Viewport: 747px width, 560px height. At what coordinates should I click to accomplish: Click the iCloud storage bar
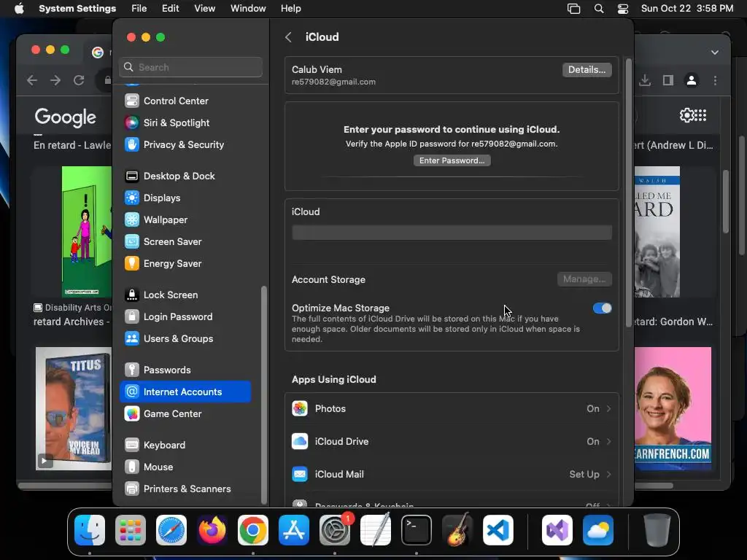tap(452, 233)
